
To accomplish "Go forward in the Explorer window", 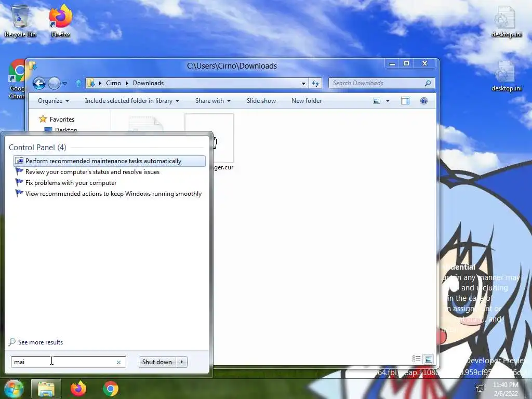I will pyautogui.click(x=54, y=83).
